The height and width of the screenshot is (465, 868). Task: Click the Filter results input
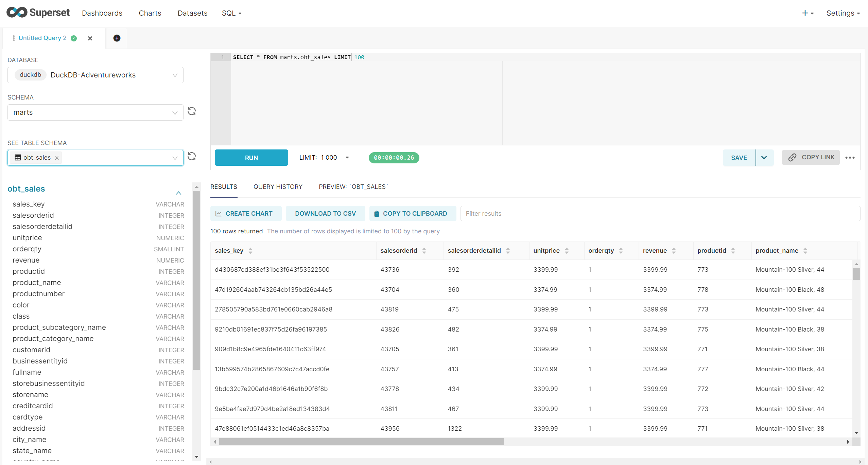click(659, 214)
